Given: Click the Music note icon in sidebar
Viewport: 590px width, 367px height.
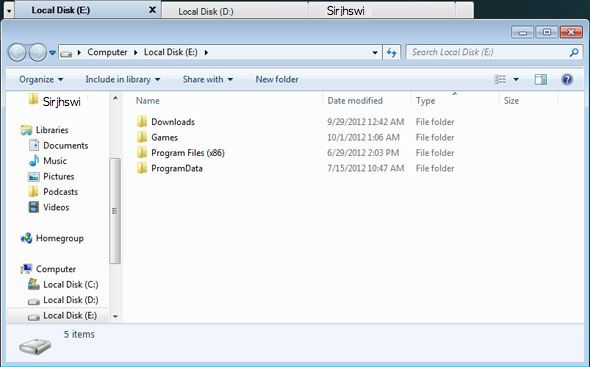Looking at the screenshot, I should 34,161.
